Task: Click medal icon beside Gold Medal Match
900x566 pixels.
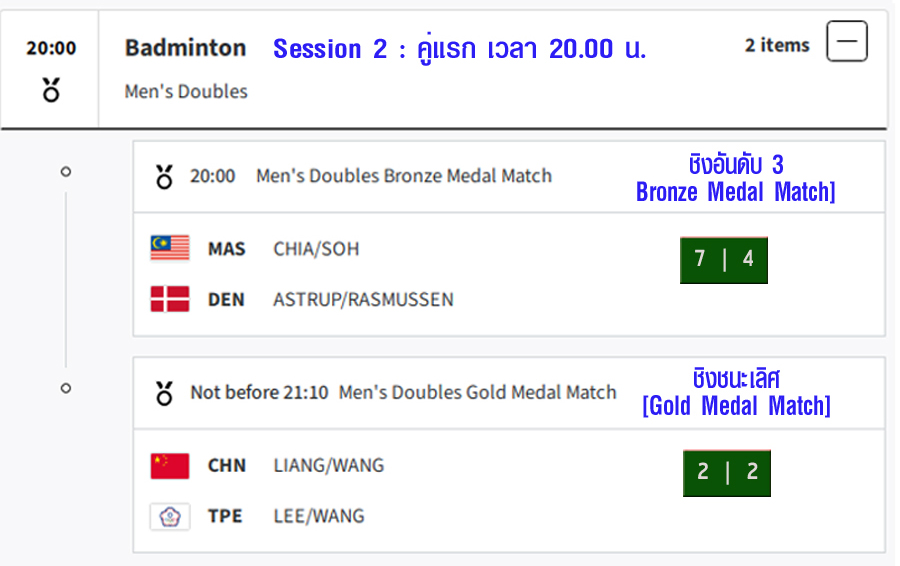Action: point(164,394)
